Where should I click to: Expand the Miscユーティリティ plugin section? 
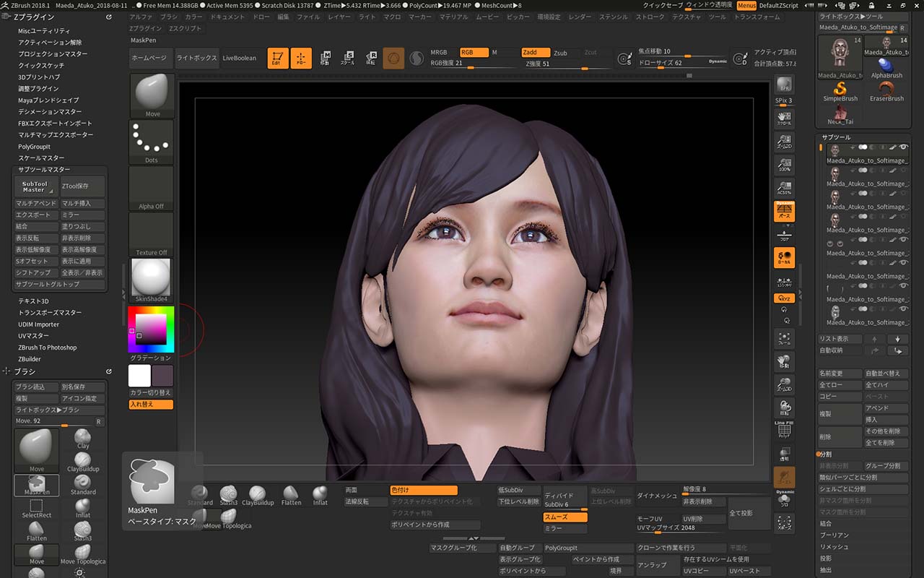click(x=45, y=31)
